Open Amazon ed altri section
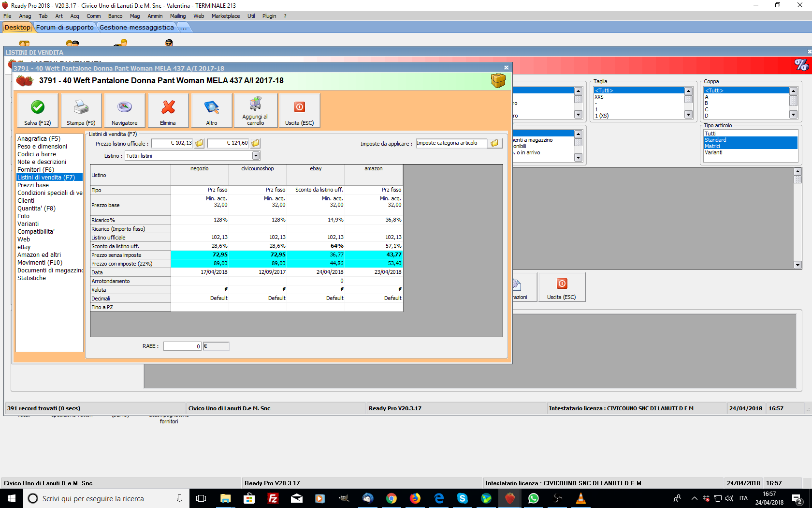The image size is (812, 508). point(39,255)
